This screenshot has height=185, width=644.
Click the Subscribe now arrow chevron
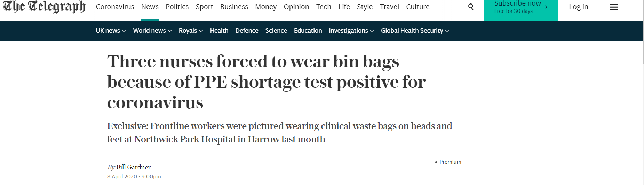tap(546, 7)
